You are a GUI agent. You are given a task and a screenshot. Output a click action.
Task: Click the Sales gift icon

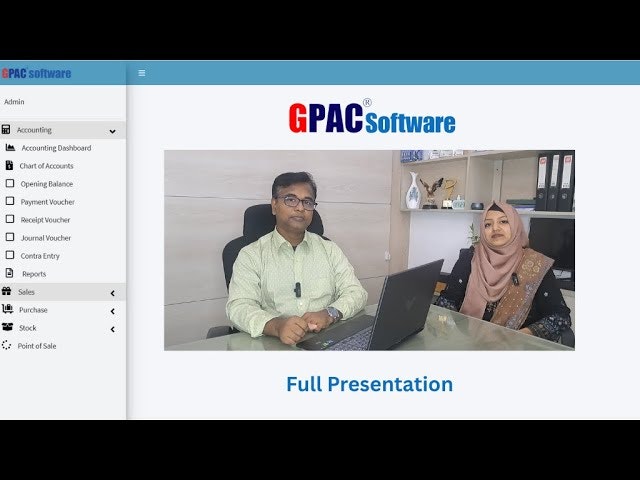[x=6, y=291]
